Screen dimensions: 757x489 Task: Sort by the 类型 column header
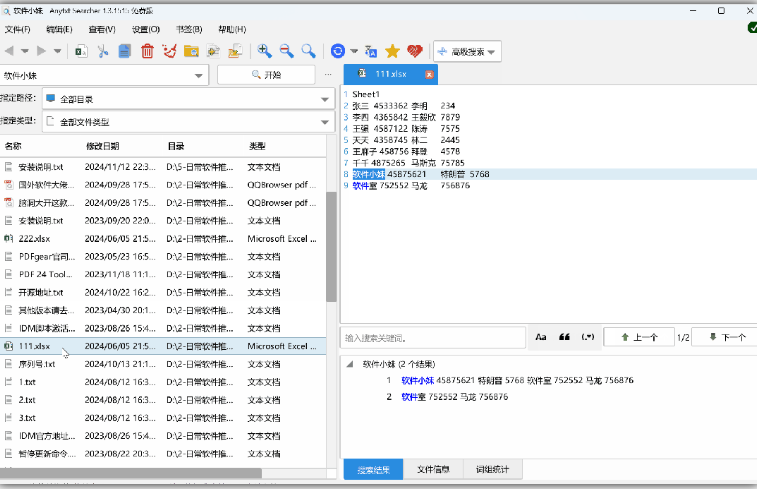click(x=257, y=146)
